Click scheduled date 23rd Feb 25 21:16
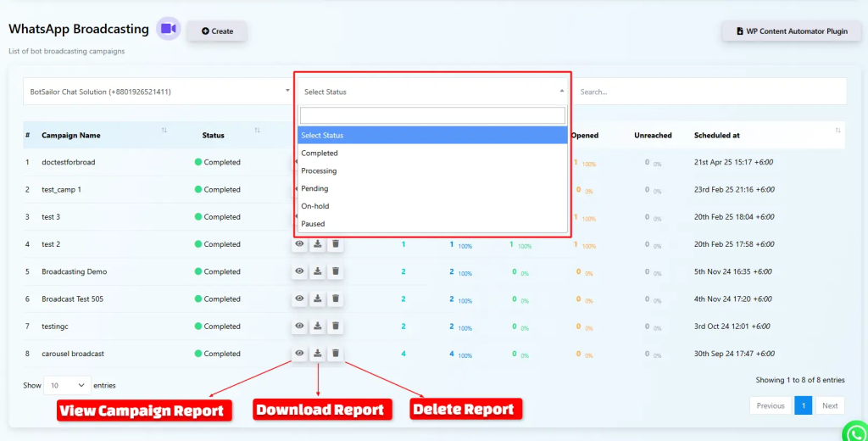868x441 pixels. pyautogui.click(x=734, y=189)
